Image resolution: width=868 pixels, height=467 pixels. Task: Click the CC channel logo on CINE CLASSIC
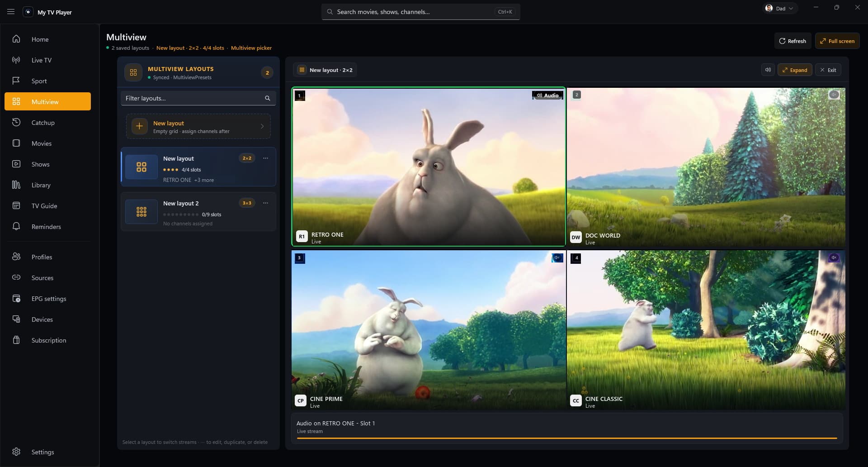(576, 400)
